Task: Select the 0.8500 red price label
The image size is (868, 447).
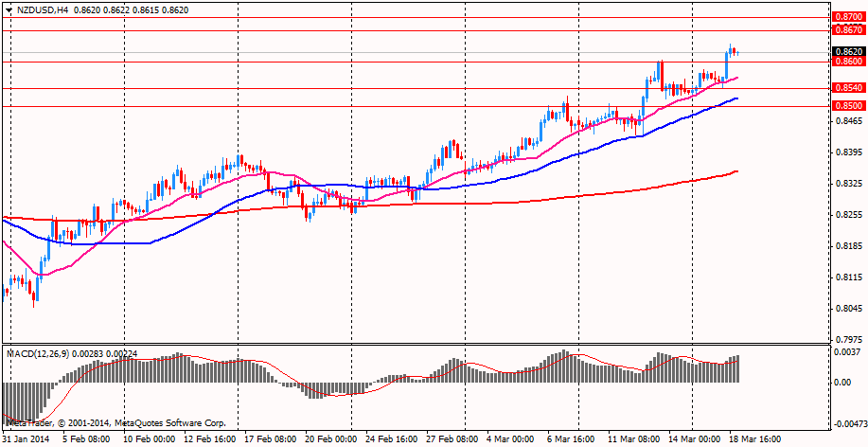Action: click(846, 106)
